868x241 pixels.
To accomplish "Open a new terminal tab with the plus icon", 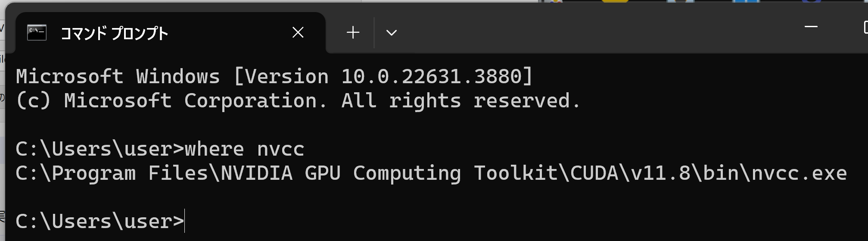I will point(353,32).
